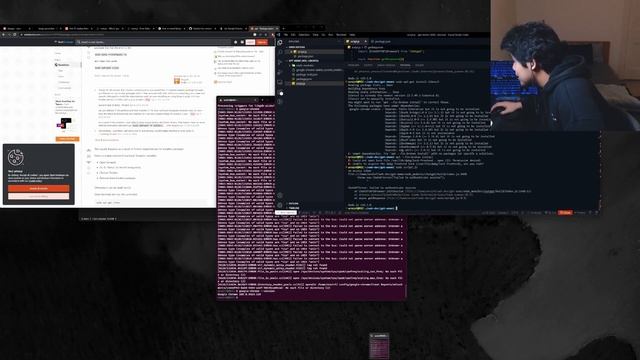Expand the OUTLINE section in Explorer

tap(293, 203)
